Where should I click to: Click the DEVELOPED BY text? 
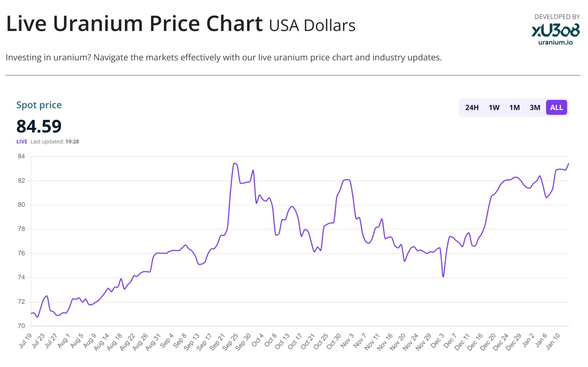(x=557, y=17)
